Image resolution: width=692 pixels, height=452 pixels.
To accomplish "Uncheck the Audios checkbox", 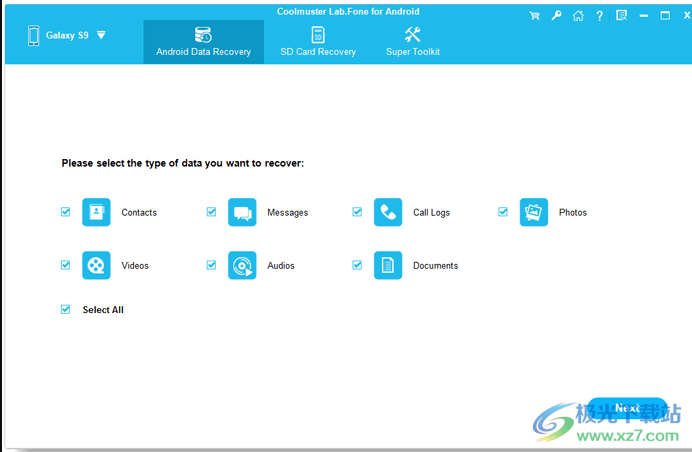I will [212, 265].
